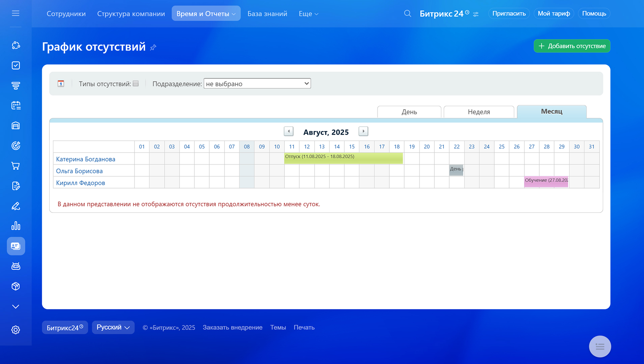Screen dimensions: 644x364
Task: Select the Месяц tab
Action: click(x=552, y=112)
